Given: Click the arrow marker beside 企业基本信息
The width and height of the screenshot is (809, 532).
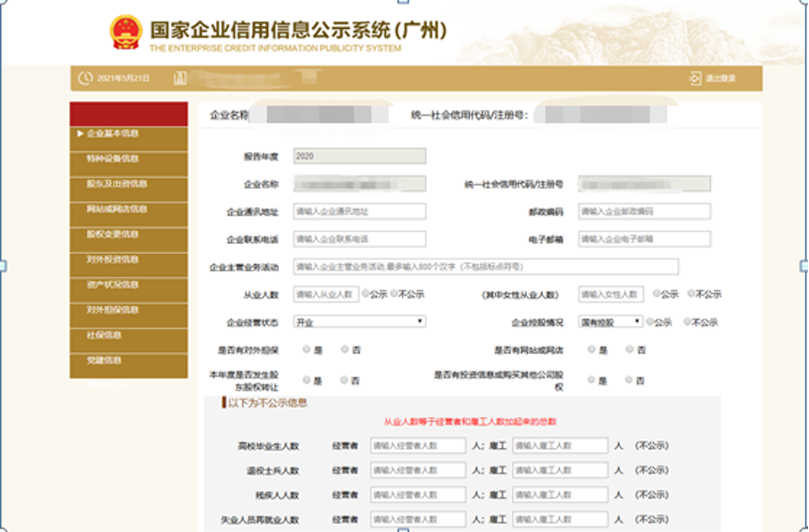Looking at the screenshot, I should point(80,133).
